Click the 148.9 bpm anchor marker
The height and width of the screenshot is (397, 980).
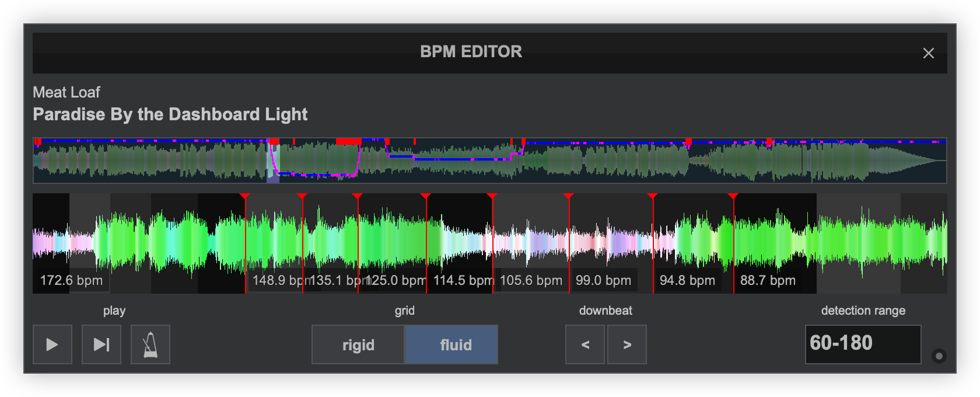click(x=245, y=196)
